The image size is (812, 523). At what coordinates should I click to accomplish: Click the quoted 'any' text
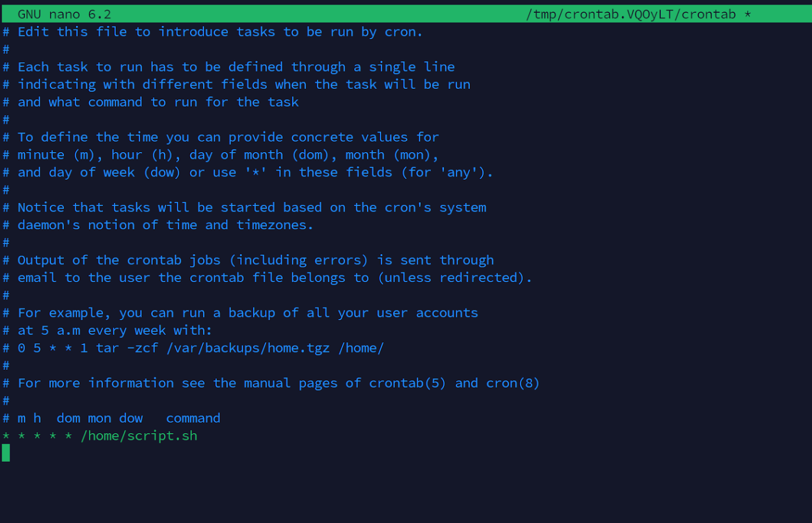458,172
